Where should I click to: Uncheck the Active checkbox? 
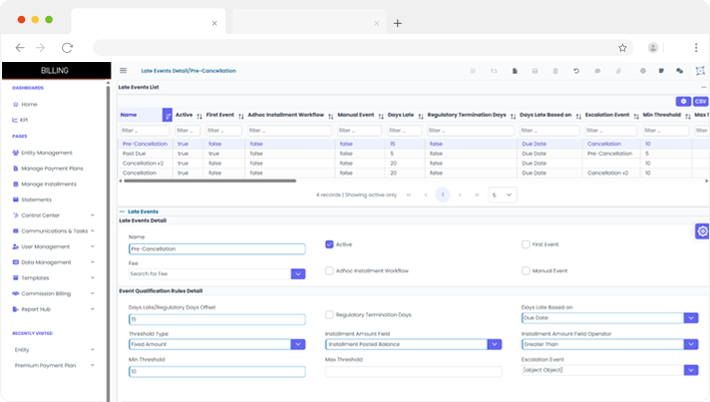point(329,244)
